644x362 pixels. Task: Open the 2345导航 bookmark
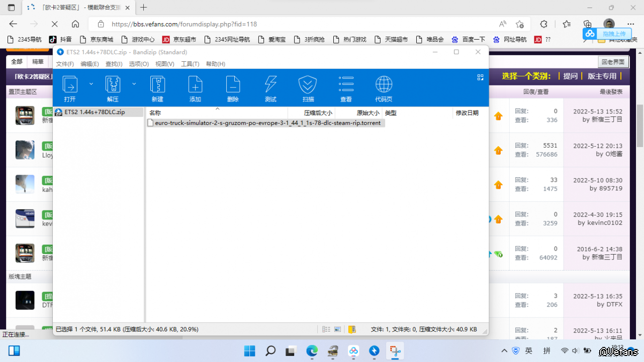pos(24,39)
